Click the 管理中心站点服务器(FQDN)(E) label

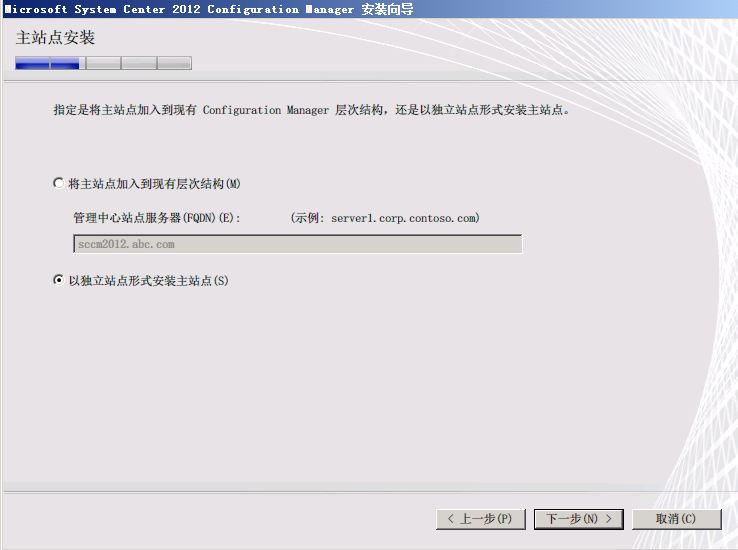click(x=157, y=218)
